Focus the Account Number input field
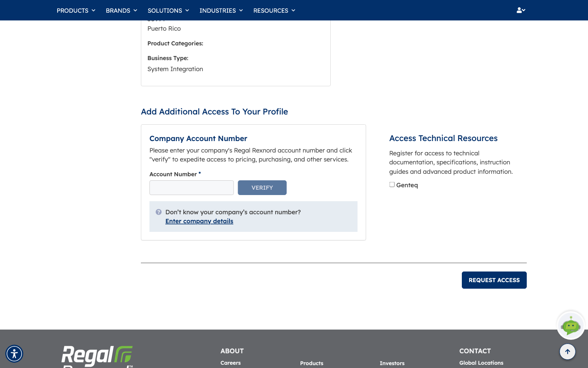 click(192, 188)
